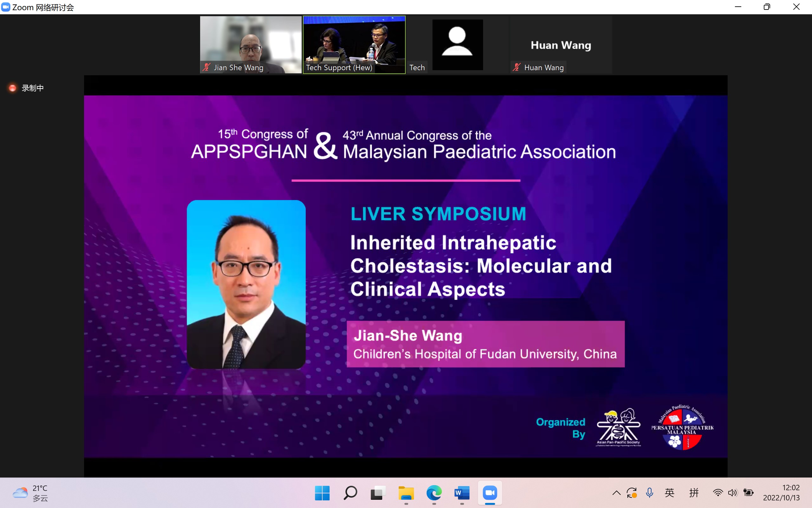
Task: Open the Windows Start menu
Action: pos(322,493)
